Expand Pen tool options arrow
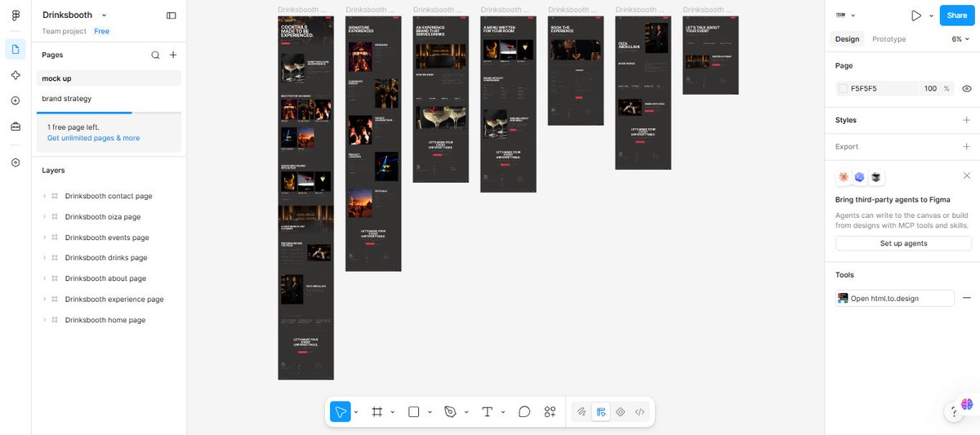980x435 pixels. 466,412
